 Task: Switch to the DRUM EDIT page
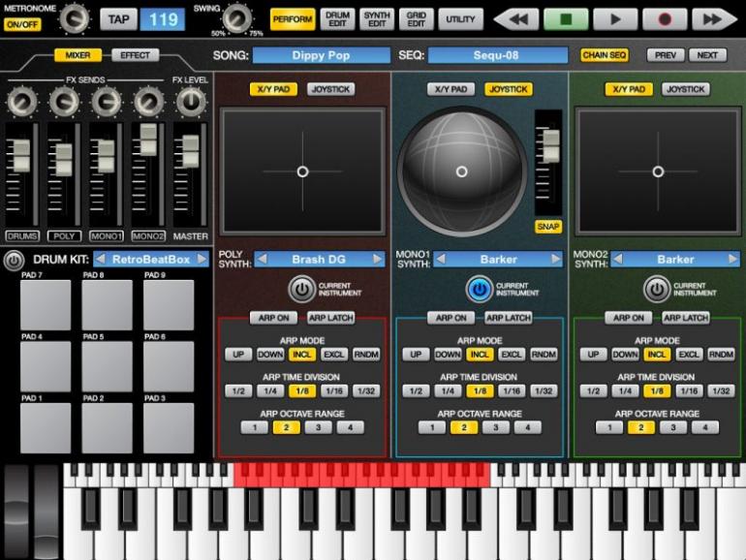(337, 19)
